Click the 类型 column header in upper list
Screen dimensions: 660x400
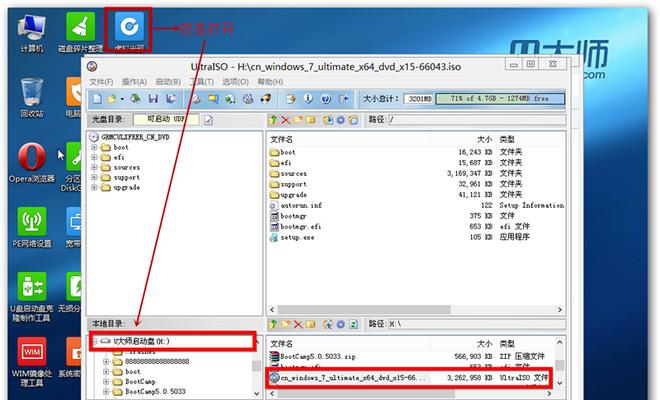pyautogui.click(x=507, y=139)
